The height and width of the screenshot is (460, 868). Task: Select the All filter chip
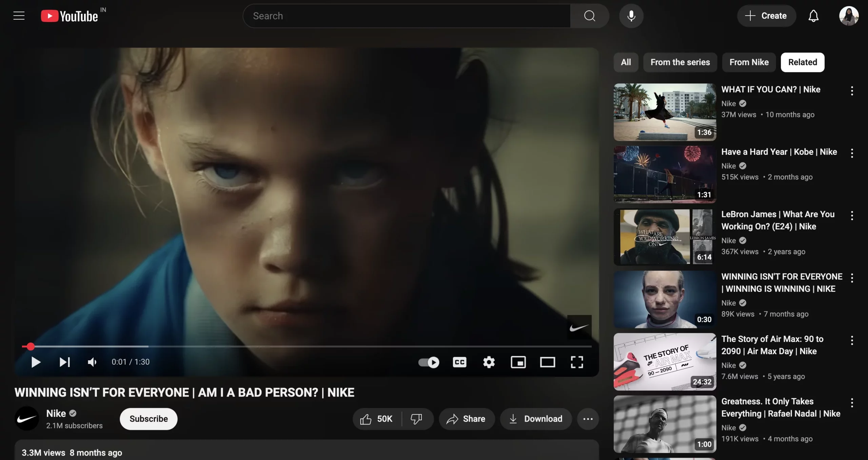(626, 62)
